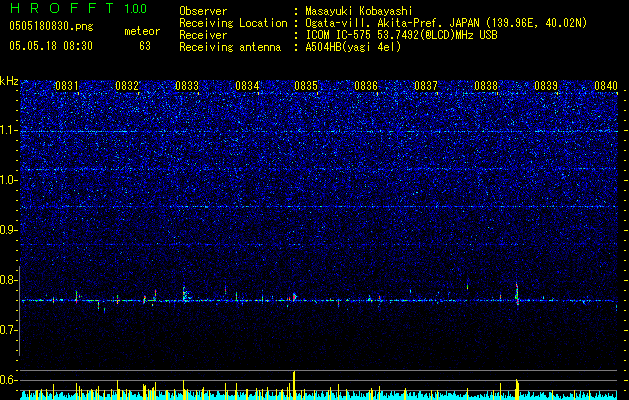The height and width of the screenshot is (400, 629).
Task: Click the 0.8 frequency axis label
Action: [x=9, y=280]
